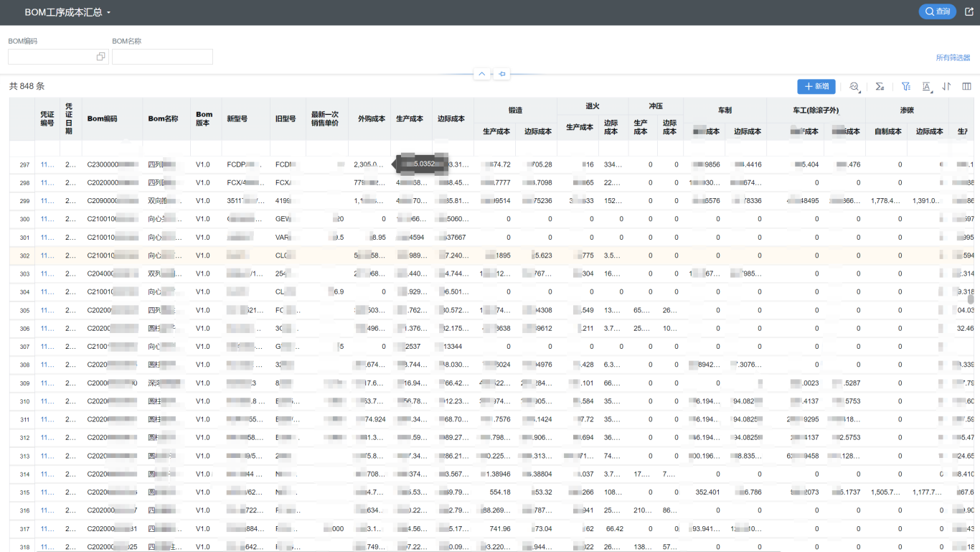Open page in new window icon
Screen dimensions: 980x552
(969, 11)
